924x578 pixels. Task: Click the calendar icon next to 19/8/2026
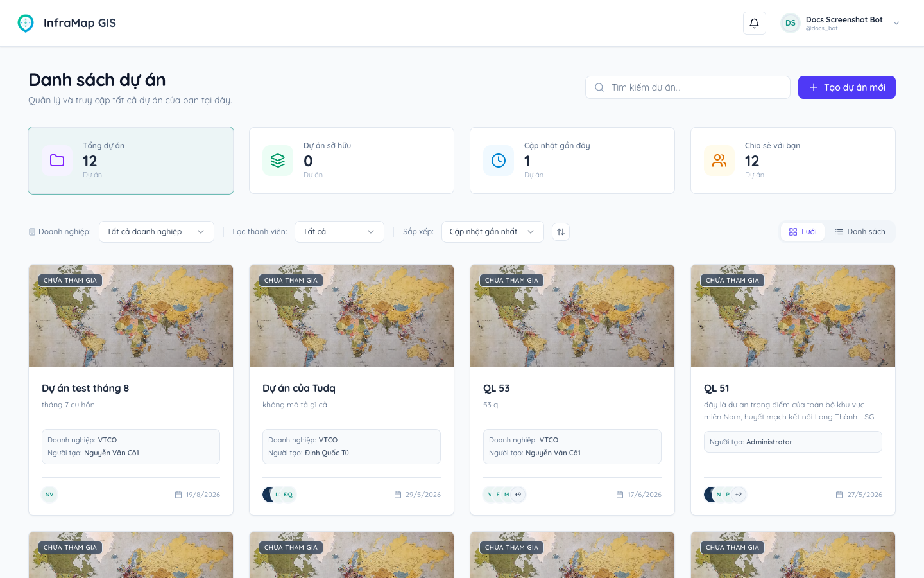[x=178, y=495]
